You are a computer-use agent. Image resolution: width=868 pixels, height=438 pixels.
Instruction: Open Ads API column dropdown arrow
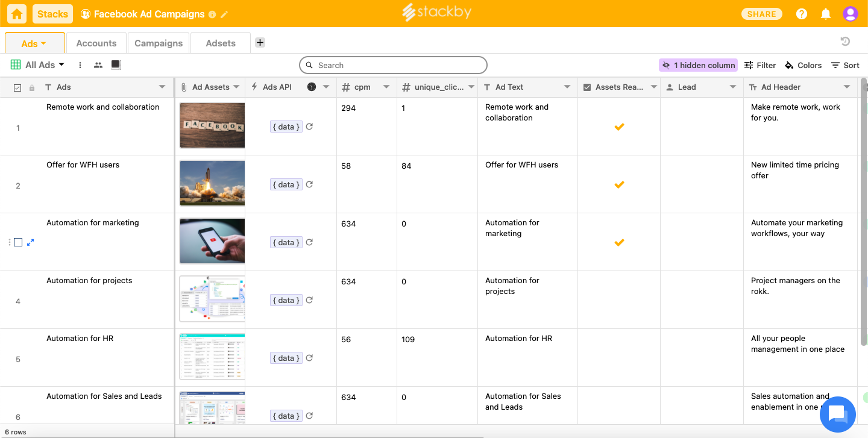[x=326, y=87]
